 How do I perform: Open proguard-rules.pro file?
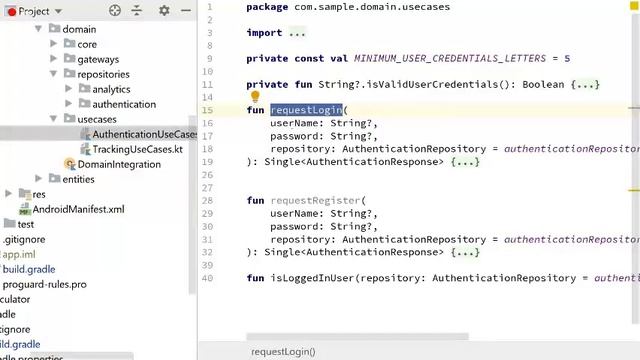tap(44, 284)
